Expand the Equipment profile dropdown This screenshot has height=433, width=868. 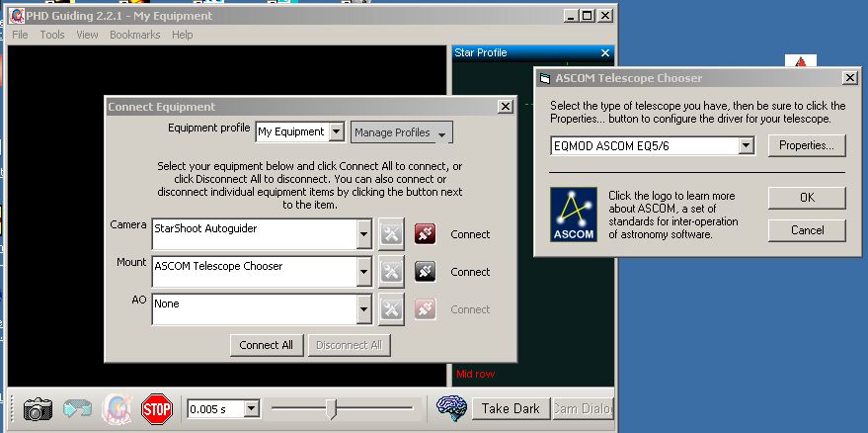click(x=337, y=131)
